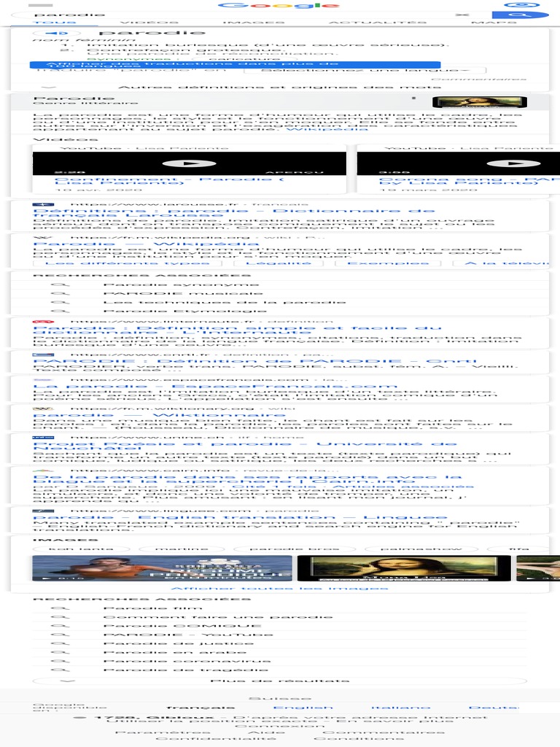Open Paramètres in the footer
Viewport: 560px width, 747px height.
(x=163, y=732)
